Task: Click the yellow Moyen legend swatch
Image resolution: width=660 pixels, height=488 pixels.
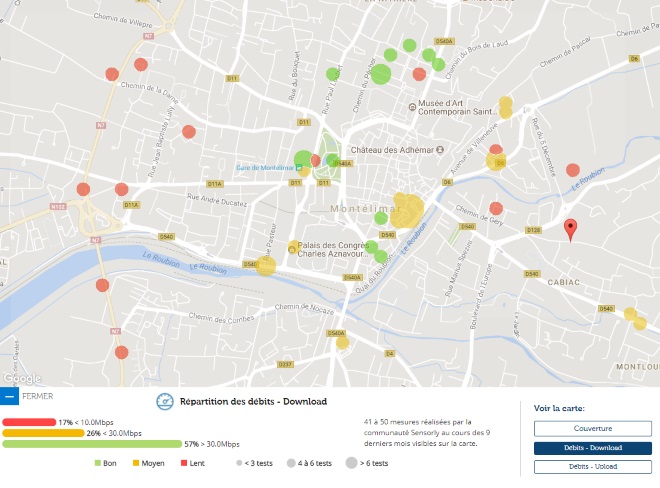Action: pos(136,463)
